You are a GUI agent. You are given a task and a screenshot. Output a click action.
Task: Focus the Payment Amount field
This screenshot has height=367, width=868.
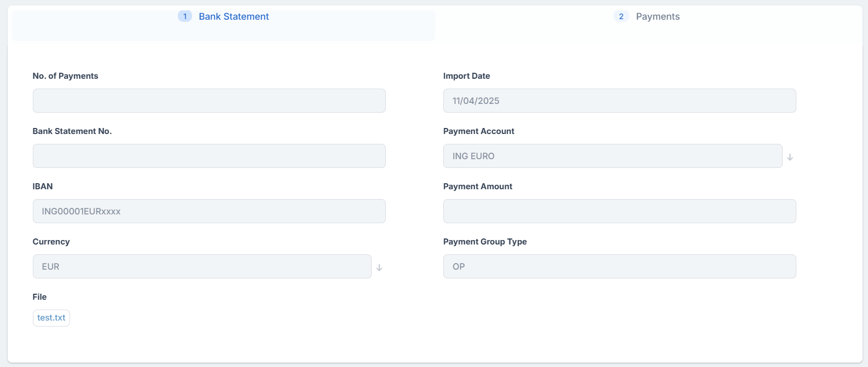pos(620,211)
